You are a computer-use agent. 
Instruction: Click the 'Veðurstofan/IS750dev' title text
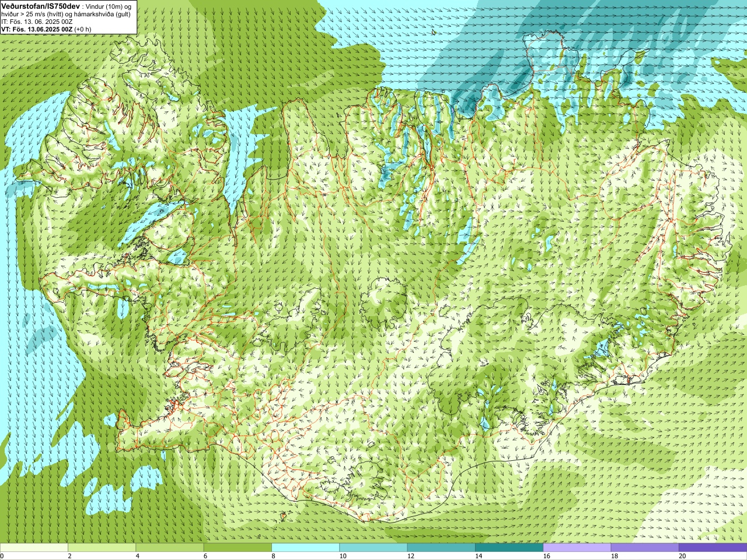(x=40, y=5)
